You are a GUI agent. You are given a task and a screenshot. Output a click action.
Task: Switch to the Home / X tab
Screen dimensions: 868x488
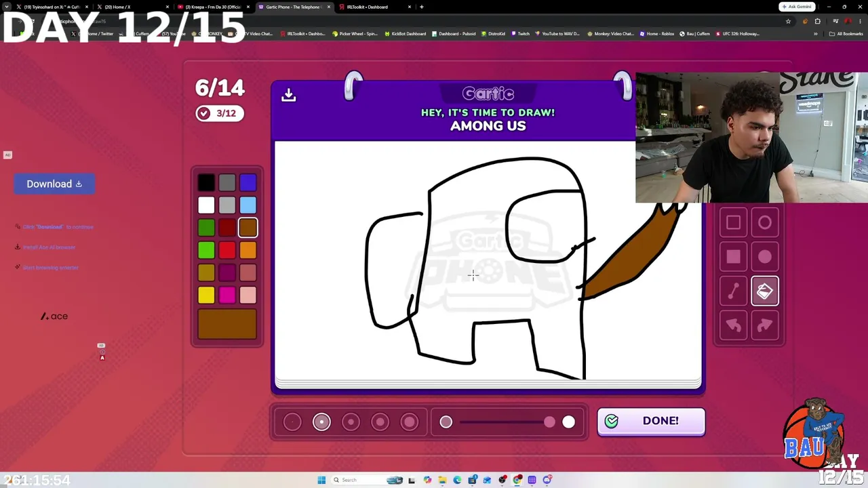tap(132, 7)
